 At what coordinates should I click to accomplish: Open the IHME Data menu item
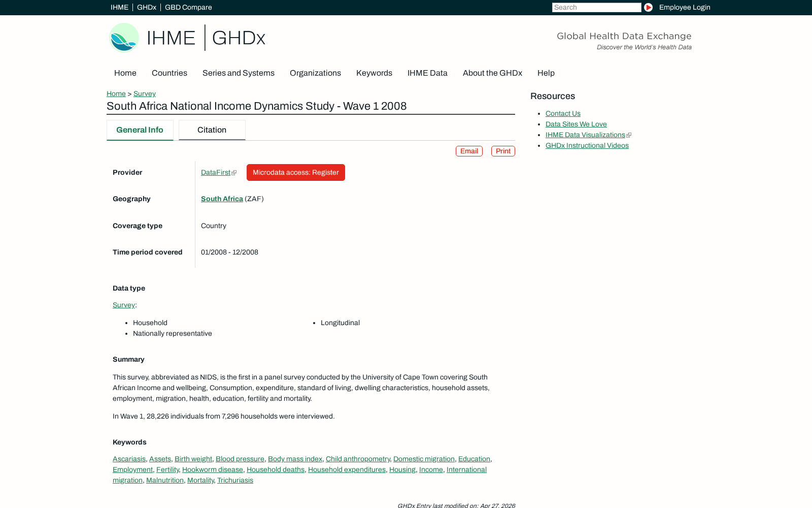[427, 73]
